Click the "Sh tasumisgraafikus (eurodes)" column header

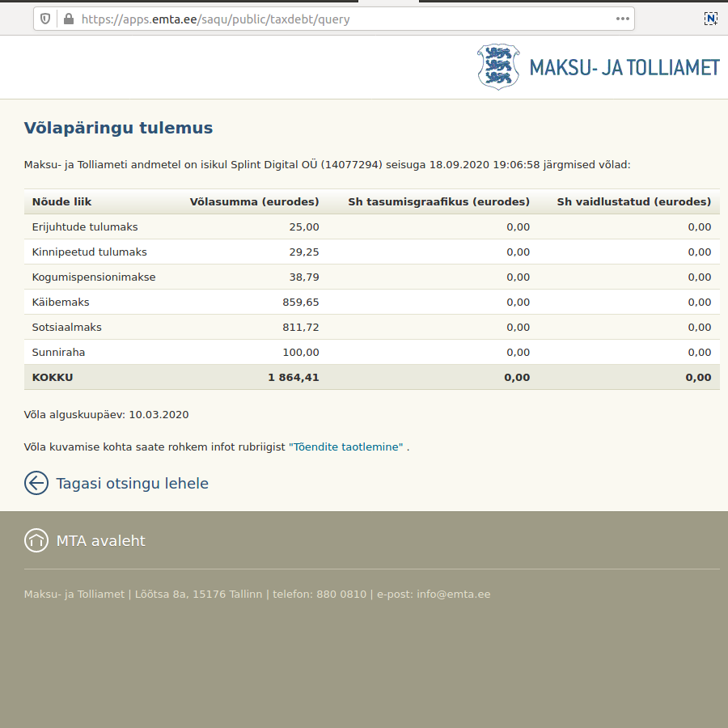click(438, 202)
